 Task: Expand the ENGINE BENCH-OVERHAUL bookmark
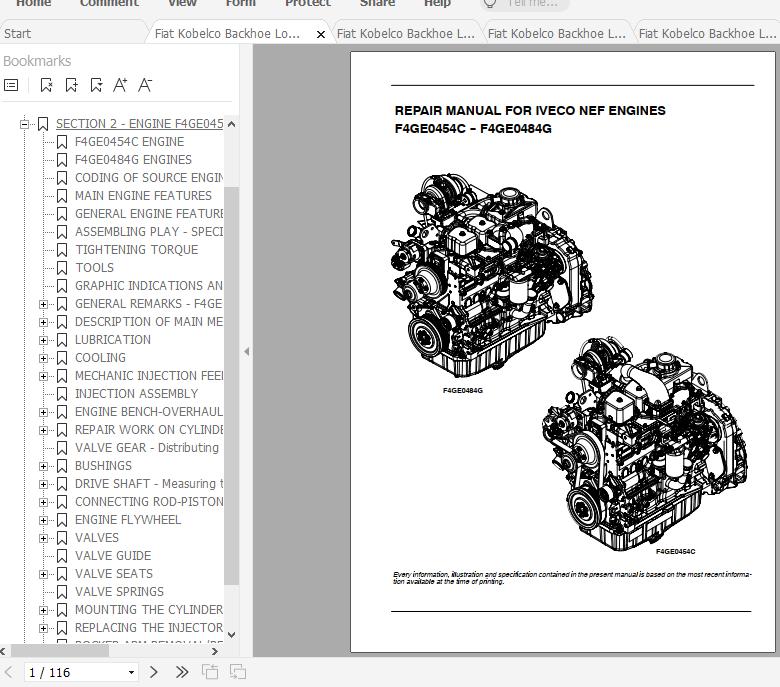click(43, 412)
